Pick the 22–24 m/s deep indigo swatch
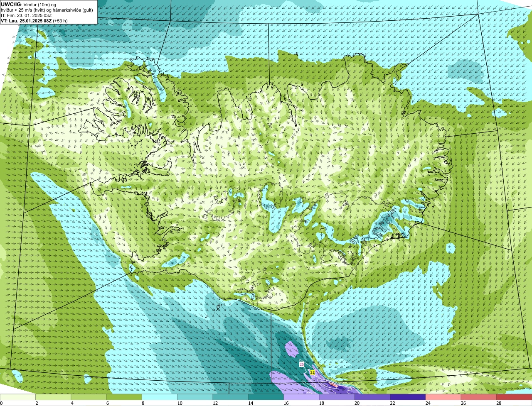532x406 pixels. 408,397
